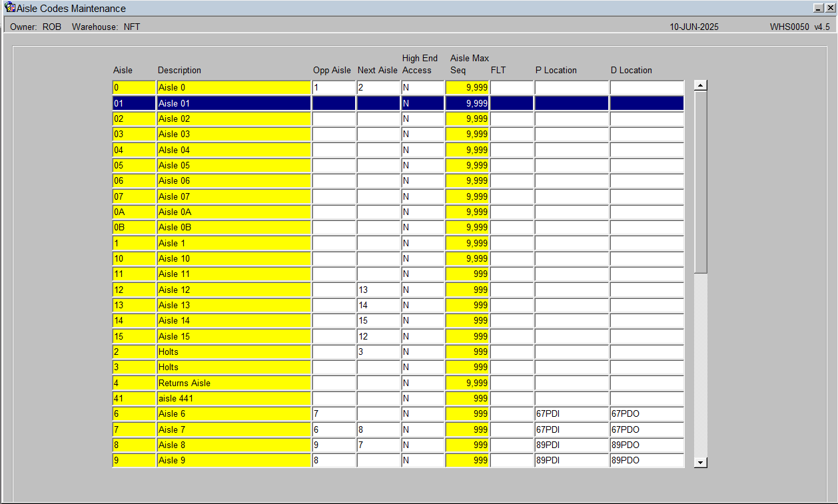Click the 'Warehouse: NFT' label
The image size is (838, 504).
106,27
